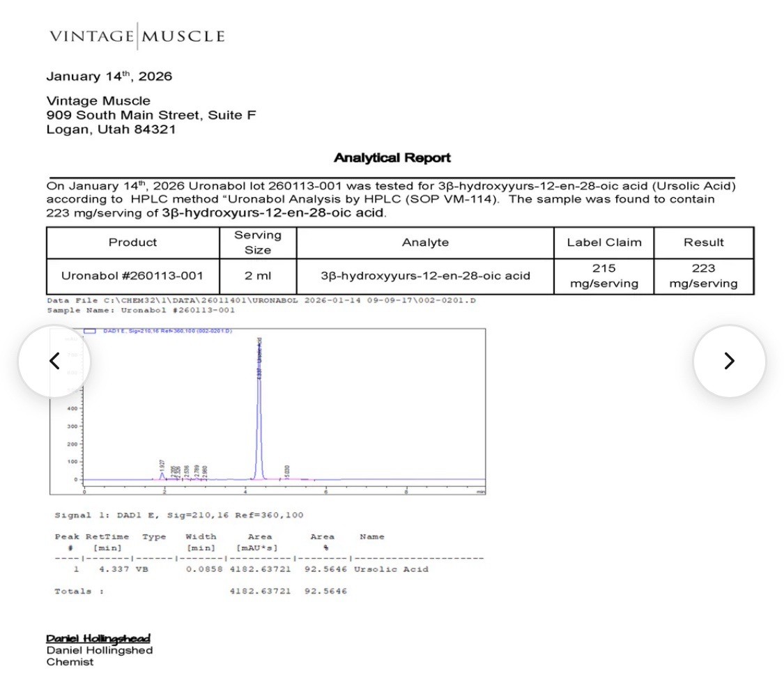Click the printed name 'Daniel Hollingshed'
The height and width of the screenshot is (696, 784).
[x=100, y=651]
